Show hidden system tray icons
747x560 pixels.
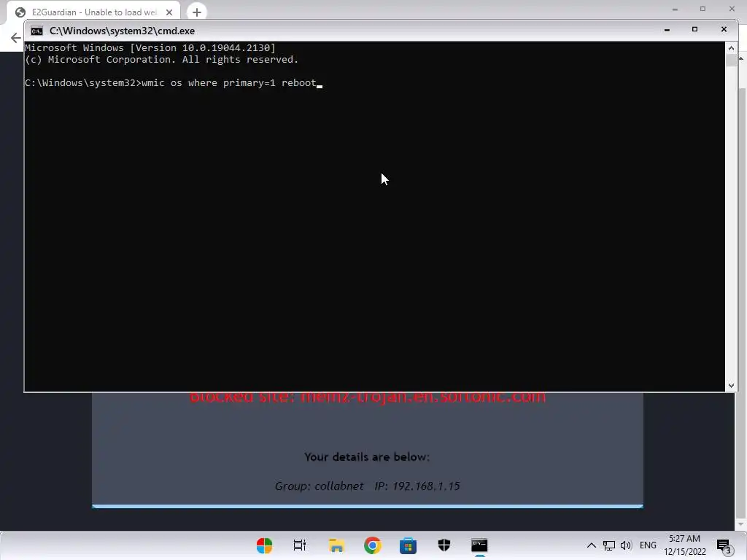pyautogui.click(x=591, y=545)
